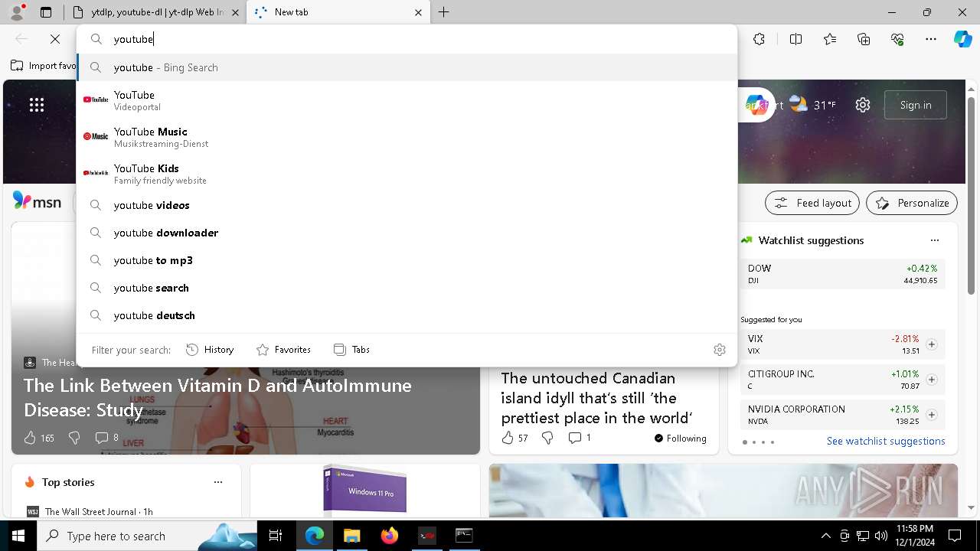Open the browser profile icon
Screen dimensions: 980x551
tap(17, 12)
